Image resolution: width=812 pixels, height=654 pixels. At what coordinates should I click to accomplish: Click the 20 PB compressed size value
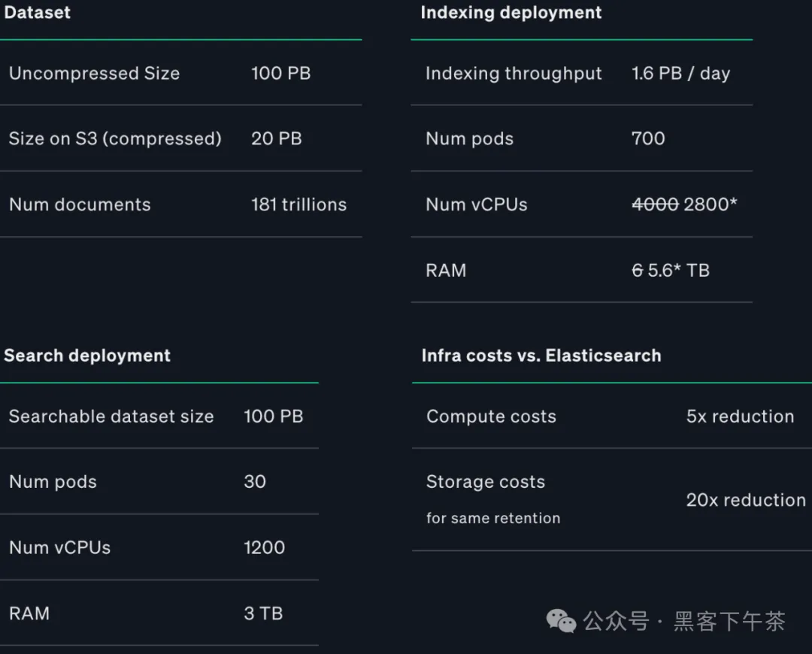pyautogui.click(x=276, y=139)
